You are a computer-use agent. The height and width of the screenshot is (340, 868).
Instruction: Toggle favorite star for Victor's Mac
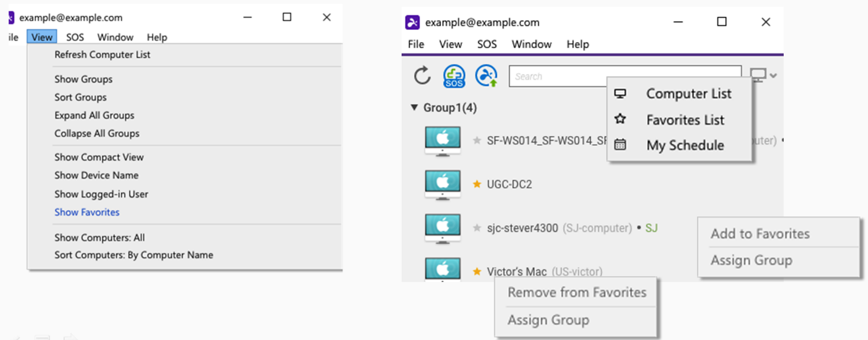click(477, 272)
